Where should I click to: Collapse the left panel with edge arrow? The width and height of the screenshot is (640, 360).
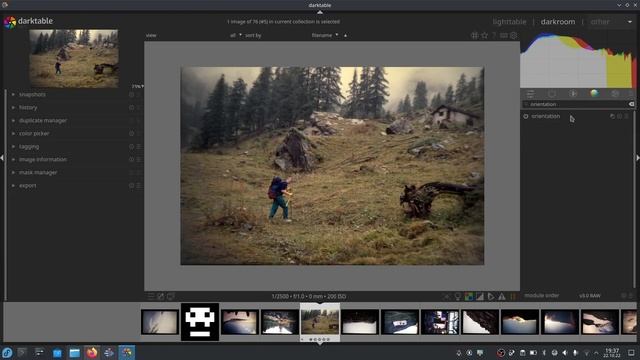(x=2, y=158)
